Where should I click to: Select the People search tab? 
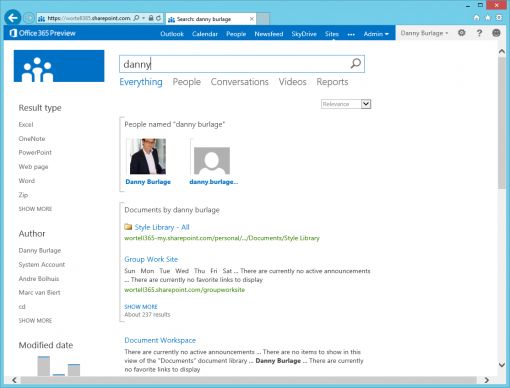tap(187, 82)
